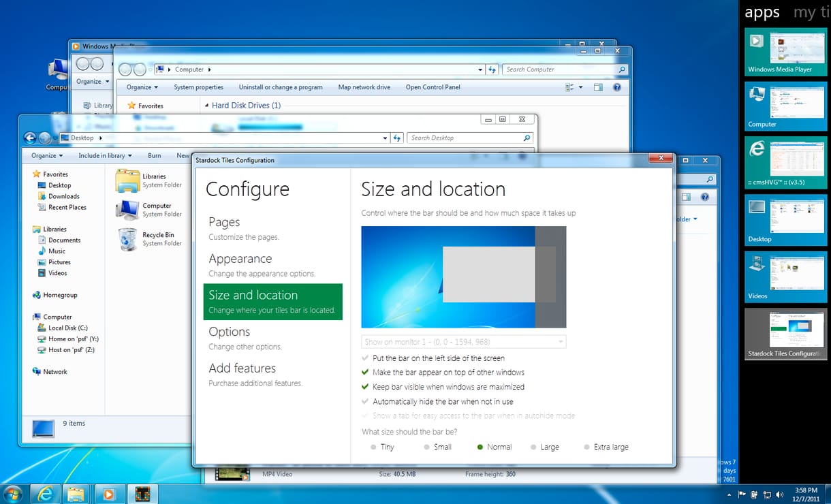831x504 pixels.
Task: Collapse Hard Disk Drives (1) group
Action: [206, 106]
